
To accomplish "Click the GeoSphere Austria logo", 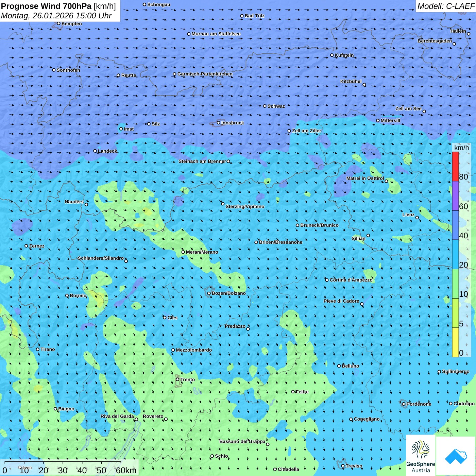I will 421,456.
